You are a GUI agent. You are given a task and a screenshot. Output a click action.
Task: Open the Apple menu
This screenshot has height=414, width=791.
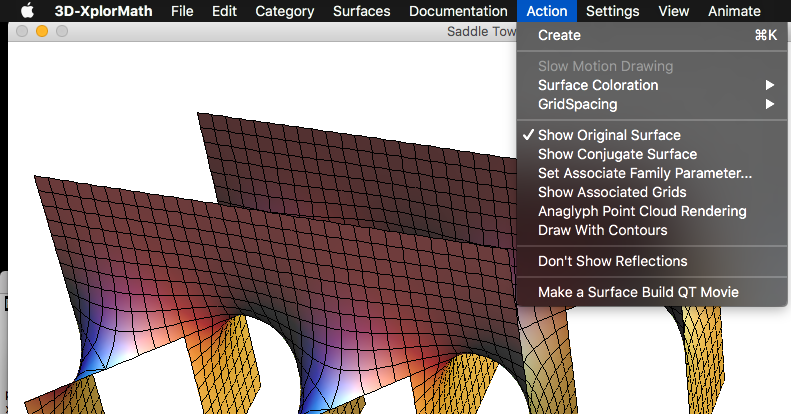point(27,11)
